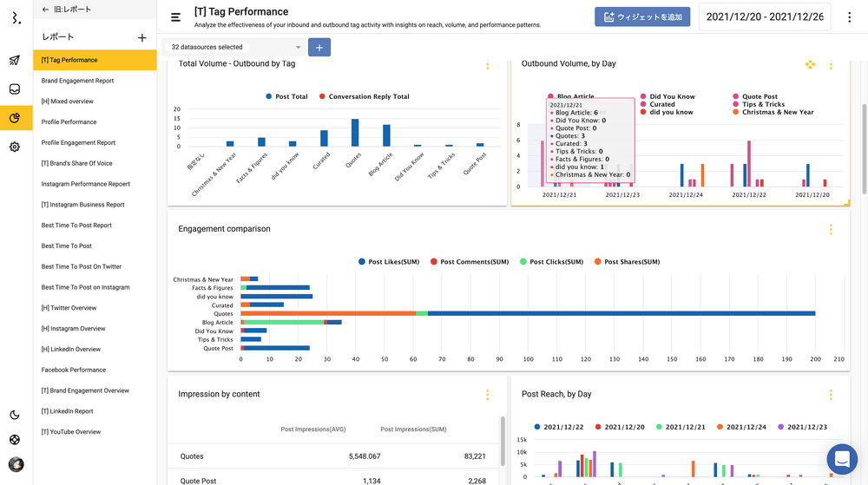The image size is (868, 485).
Task: Click the ウィジェットを追加 button
Action: [x=642, y=17]
